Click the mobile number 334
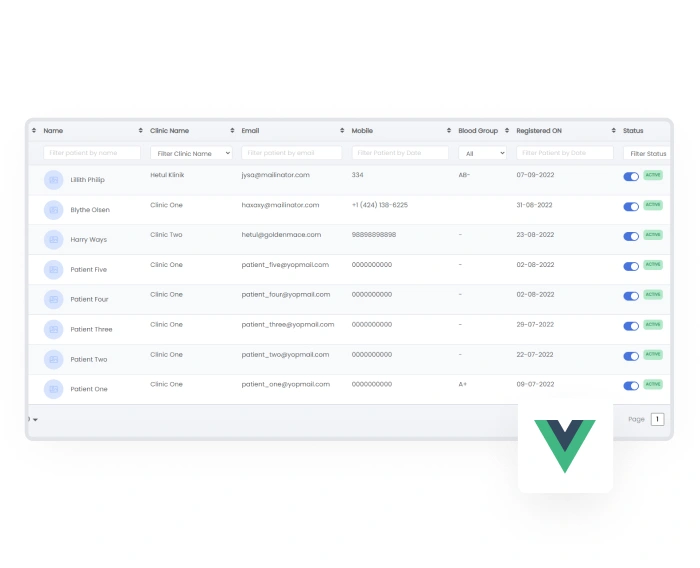This screenshot has height=568, width=700. point(358,175)
